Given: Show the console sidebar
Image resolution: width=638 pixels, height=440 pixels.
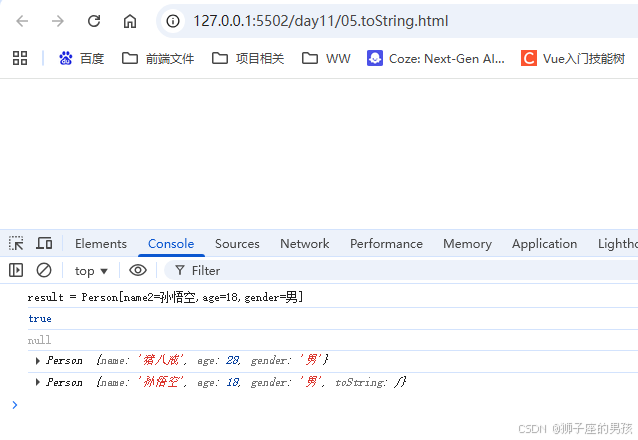Looking at the screenshot, I should point(16,270).
